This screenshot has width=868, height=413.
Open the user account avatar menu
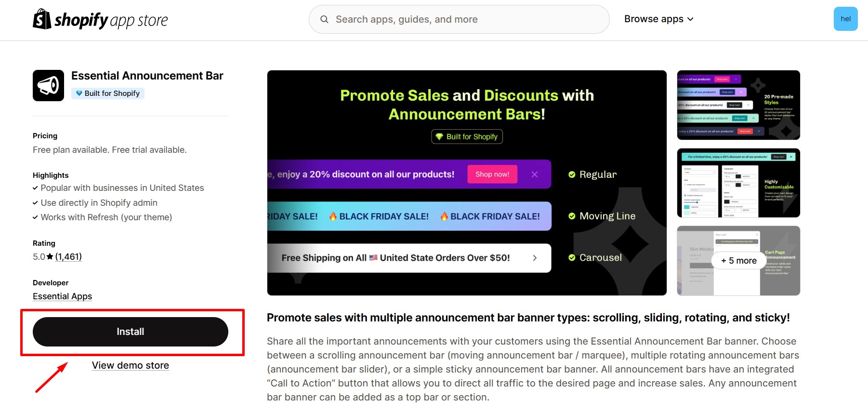pos(845,19)
